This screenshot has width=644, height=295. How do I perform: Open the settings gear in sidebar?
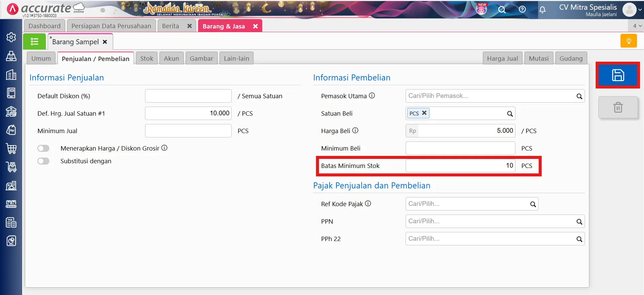[x=11, y=37]
